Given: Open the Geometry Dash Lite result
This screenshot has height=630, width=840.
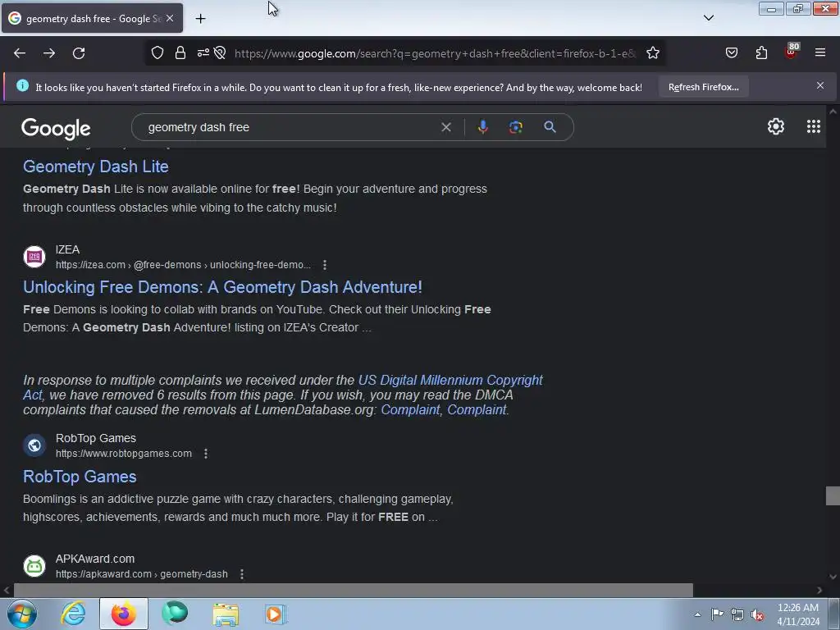Looking at the screenshot, I should click(x=95, y=167).
